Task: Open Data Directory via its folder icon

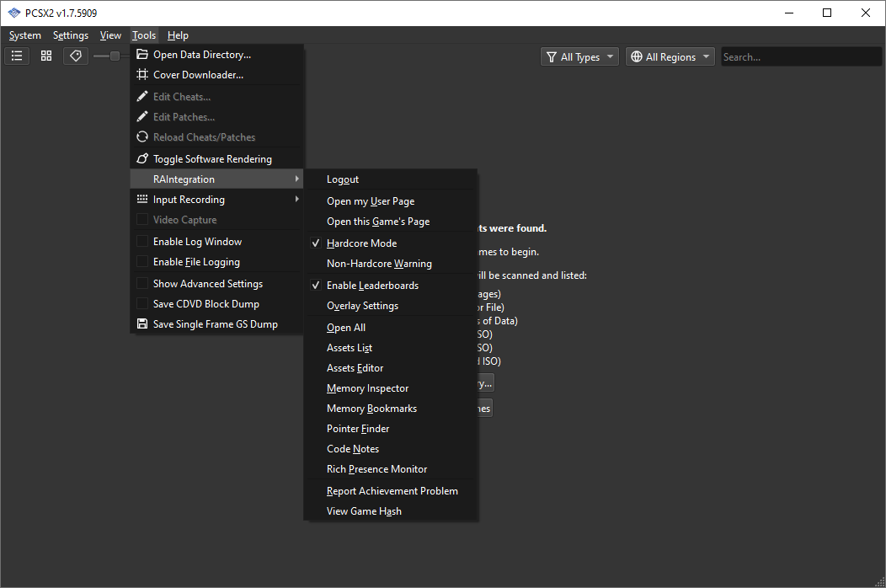Action: click(x=141, y=53)
